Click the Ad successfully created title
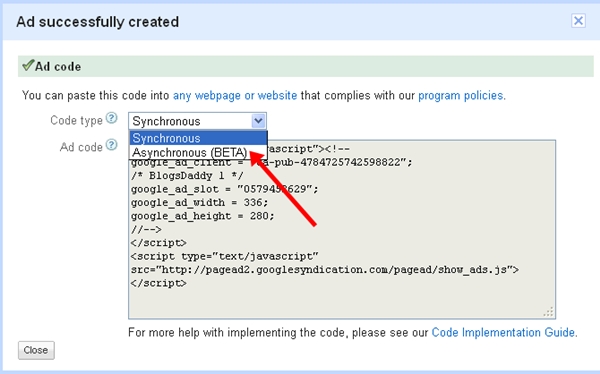This screenshot has width=600, height=374. click(98, 22)
